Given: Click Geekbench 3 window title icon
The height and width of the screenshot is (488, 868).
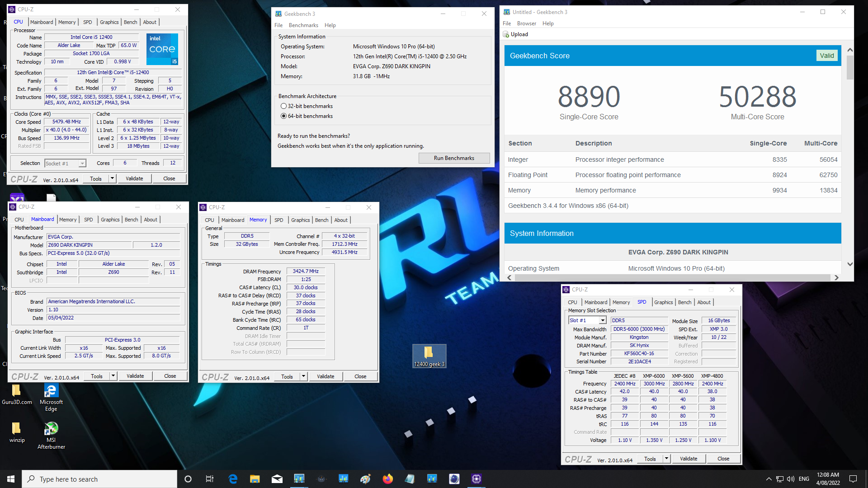Looking at the screenshot, I should 278,14.
